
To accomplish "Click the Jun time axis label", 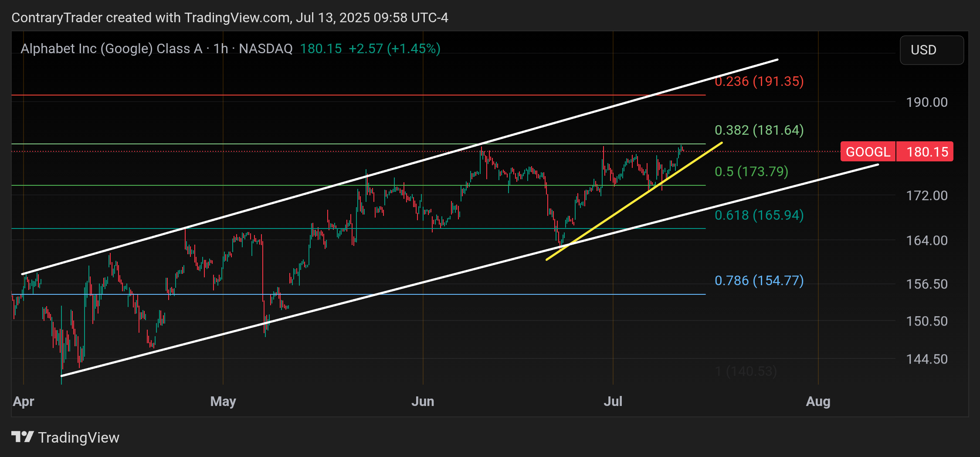I will (423, 402).
